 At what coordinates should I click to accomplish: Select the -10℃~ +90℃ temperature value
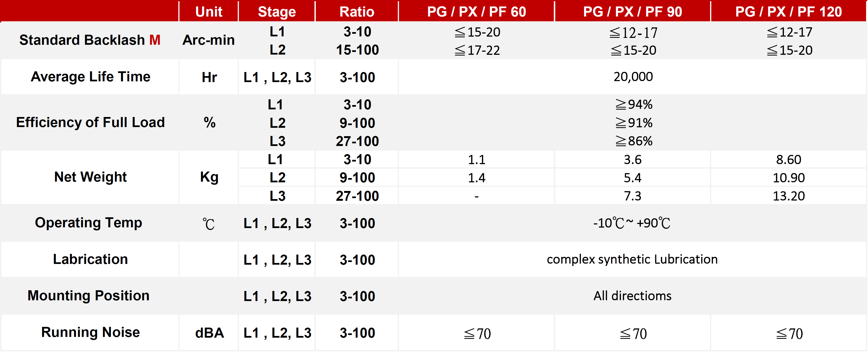pos(632,223)
